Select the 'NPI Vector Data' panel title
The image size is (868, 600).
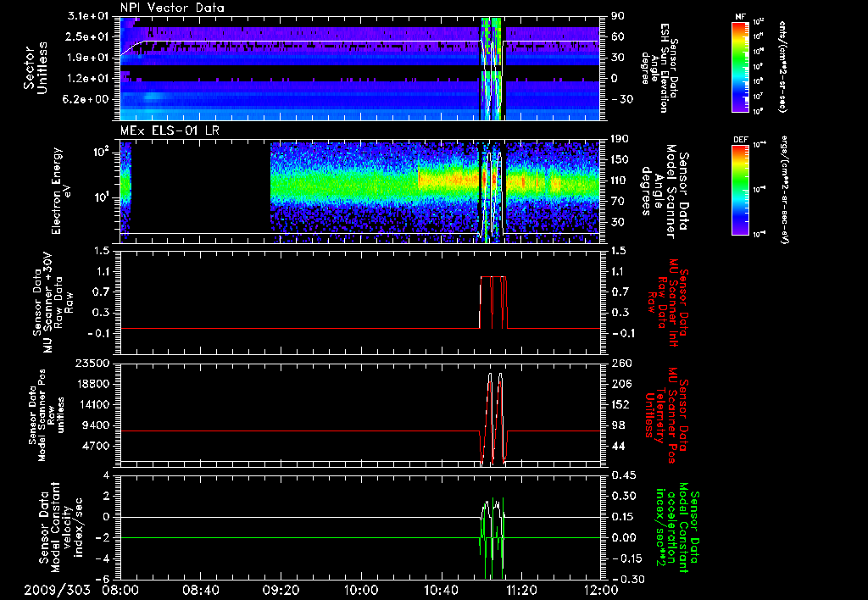point(171,8)
